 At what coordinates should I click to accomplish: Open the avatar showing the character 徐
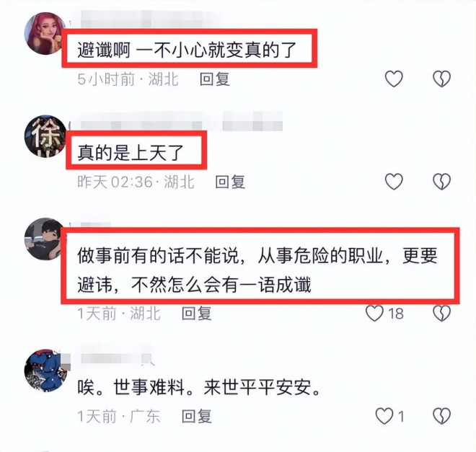[45, 136]
